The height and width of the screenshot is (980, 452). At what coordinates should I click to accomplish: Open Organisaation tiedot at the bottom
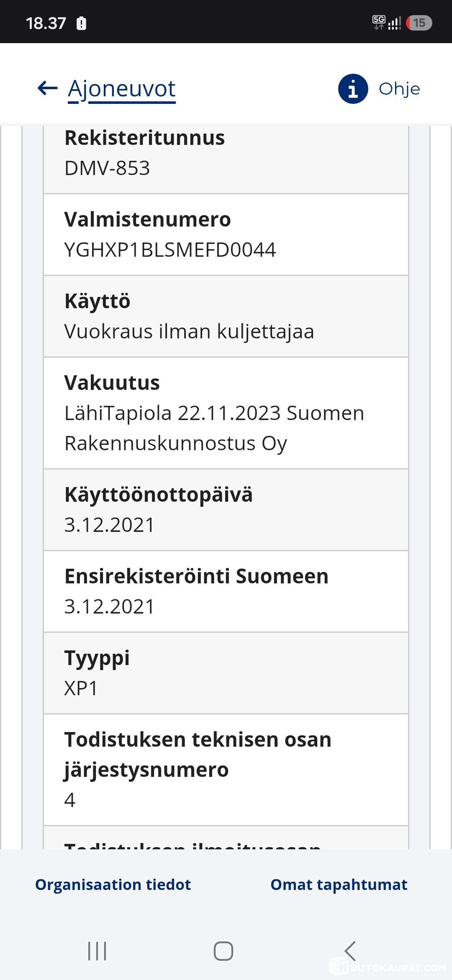(113, 885)
